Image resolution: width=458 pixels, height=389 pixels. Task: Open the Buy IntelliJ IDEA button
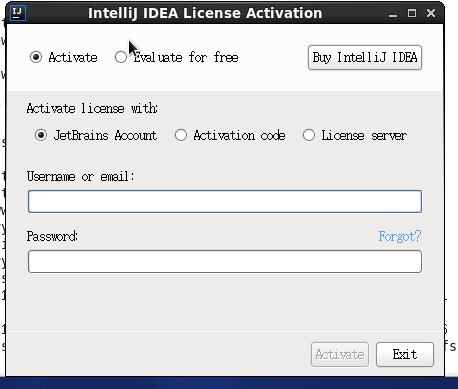365,58
